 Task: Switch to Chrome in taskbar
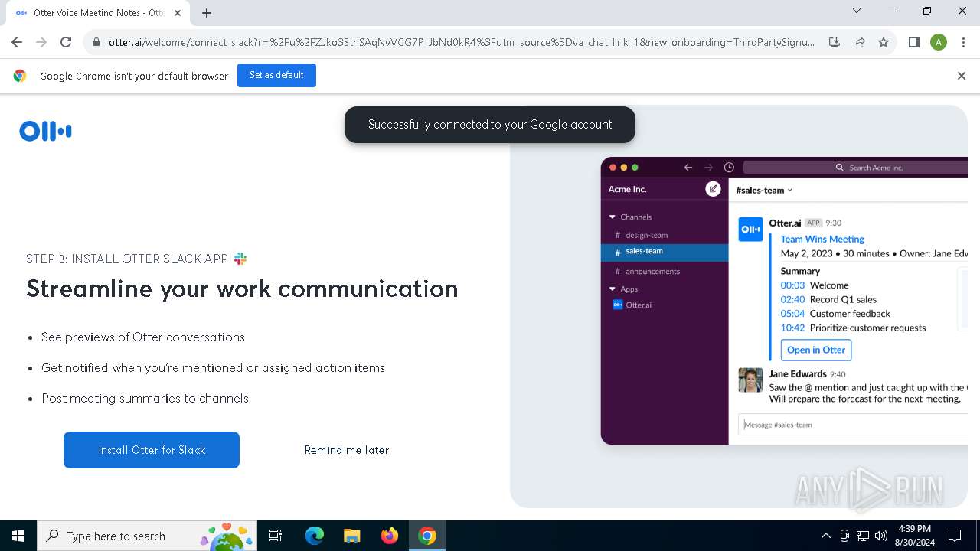point(427,536)
